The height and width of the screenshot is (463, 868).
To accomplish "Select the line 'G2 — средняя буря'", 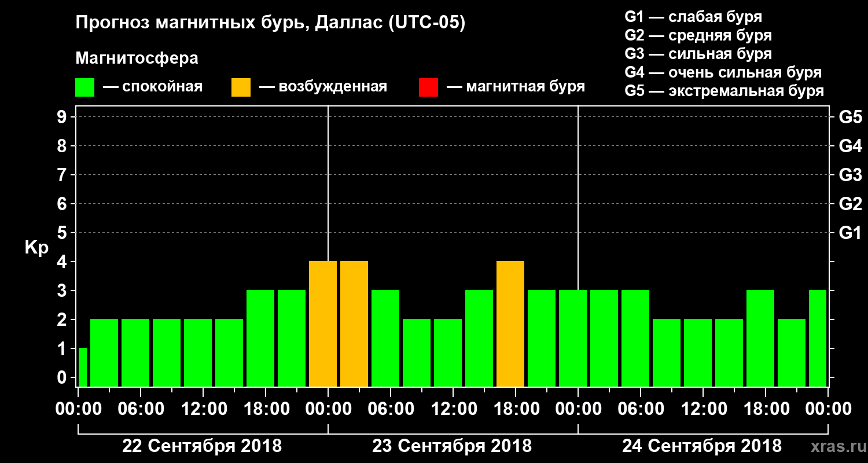I will point(698,35).
